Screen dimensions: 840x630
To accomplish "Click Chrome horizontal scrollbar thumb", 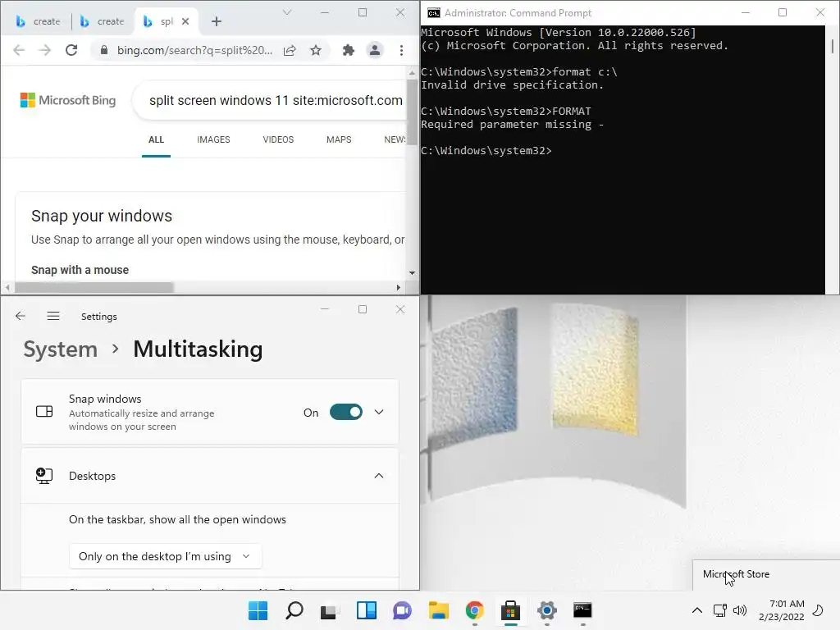I will click(x=94, y=288).
